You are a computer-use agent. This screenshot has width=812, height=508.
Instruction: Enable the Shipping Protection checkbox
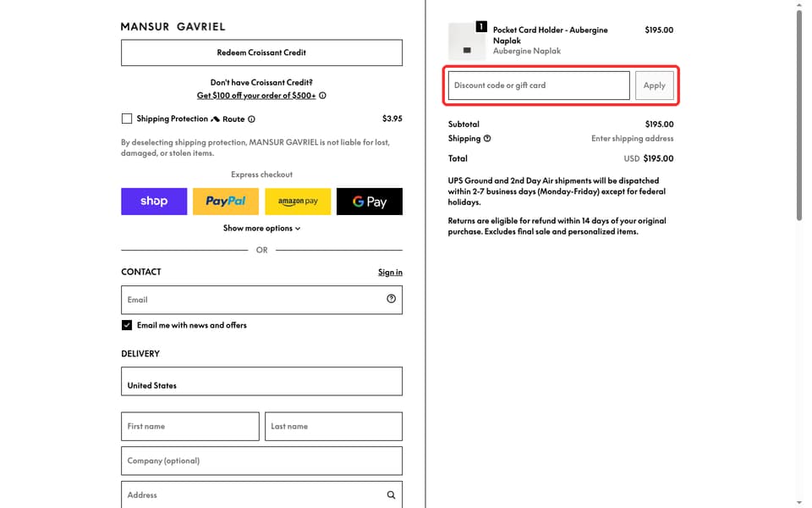click(127, 119)
